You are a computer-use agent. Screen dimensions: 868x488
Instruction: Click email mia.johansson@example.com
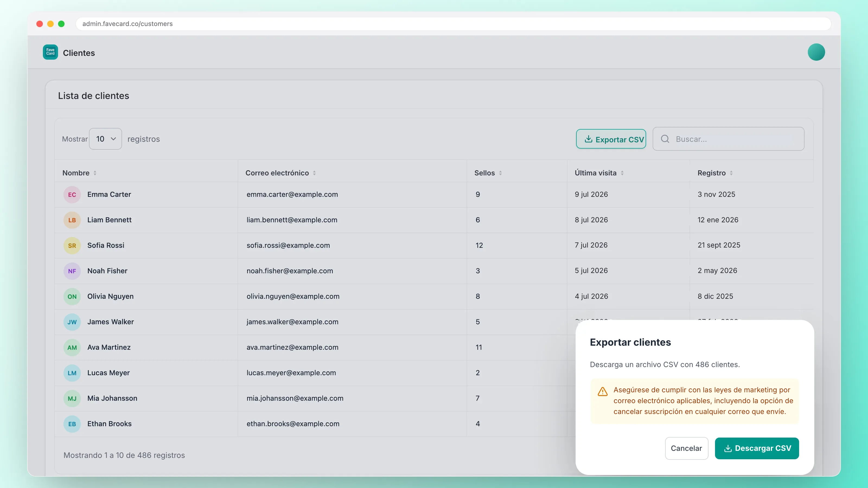295,398
